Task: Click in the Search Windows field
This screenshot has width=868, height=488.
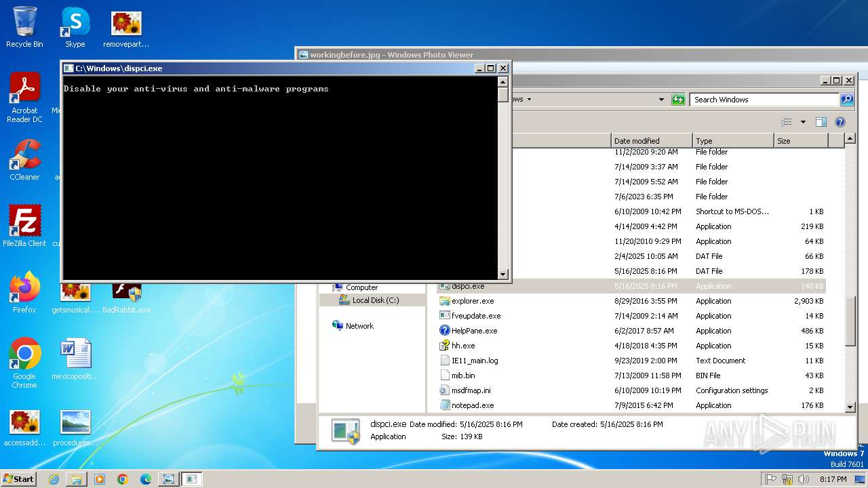Action: [x=765, y=100]
